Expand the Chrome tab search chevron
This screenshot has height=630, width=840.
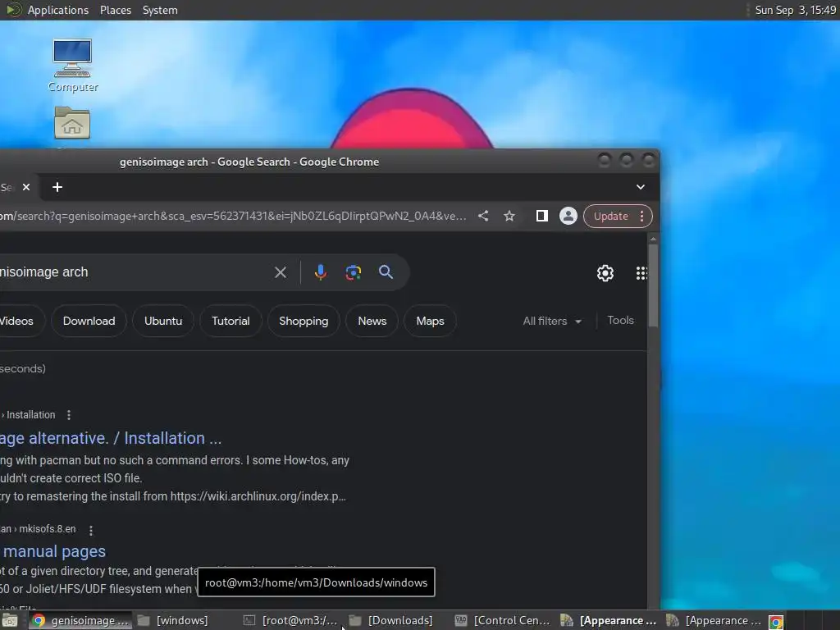(640, 187)
